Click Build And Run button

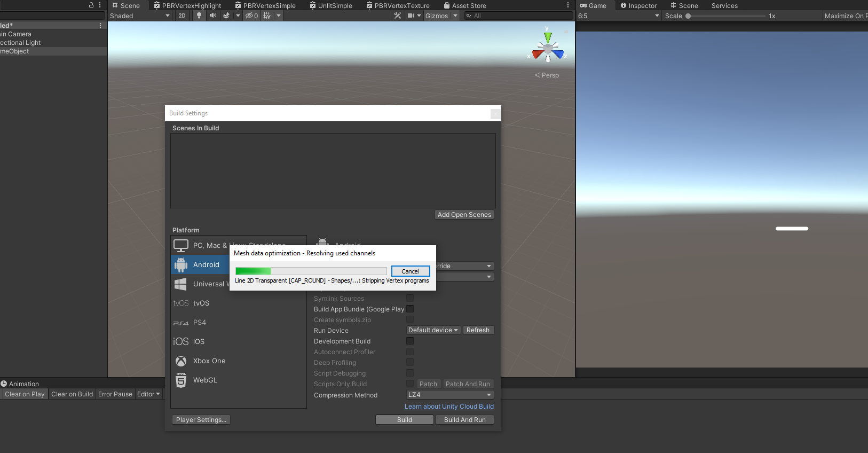[465, 420]
